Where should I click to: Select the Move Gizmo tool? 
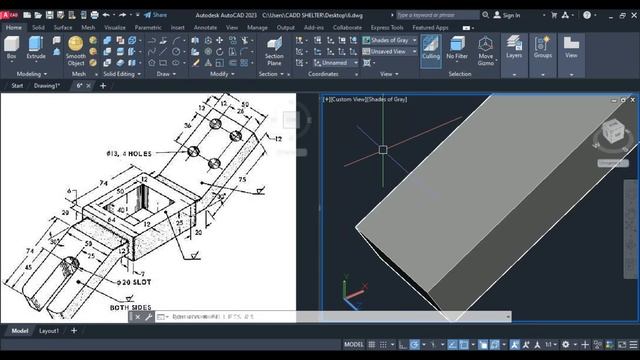point(485,51)
